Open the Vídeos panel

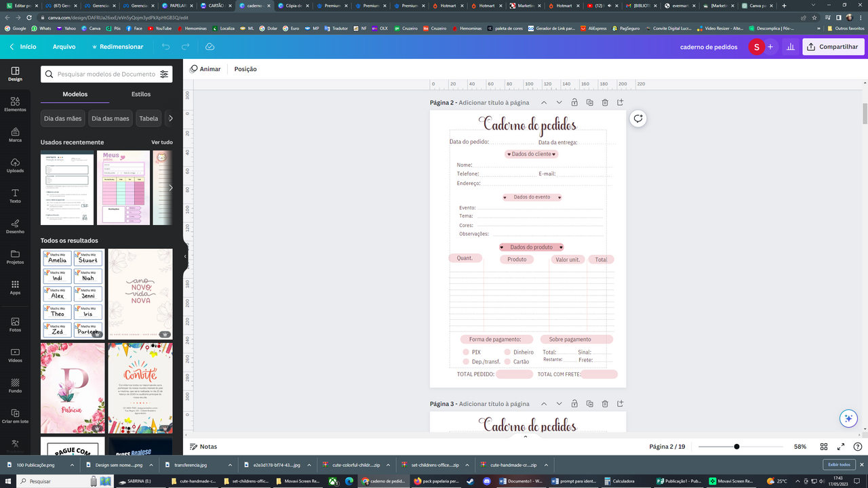click(x=15, y=355)
